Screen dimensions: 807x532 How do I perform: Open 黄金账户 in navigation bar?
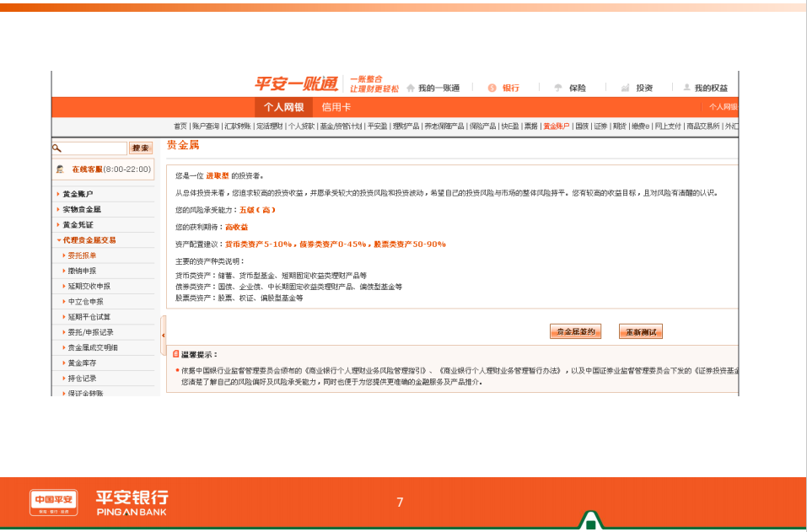[557, 126]
